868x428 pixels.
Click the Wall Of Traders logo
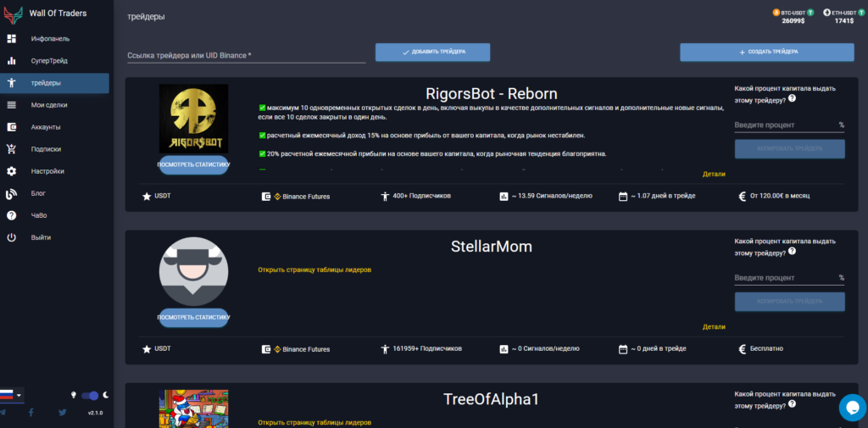(x=14, y=14)
